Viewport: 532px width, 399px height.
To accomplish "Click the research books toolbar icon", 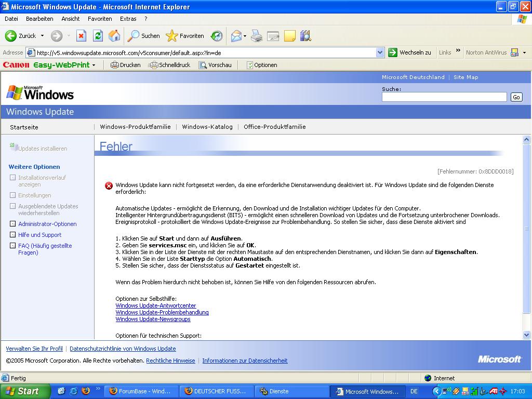I will [x=305, y=36].
